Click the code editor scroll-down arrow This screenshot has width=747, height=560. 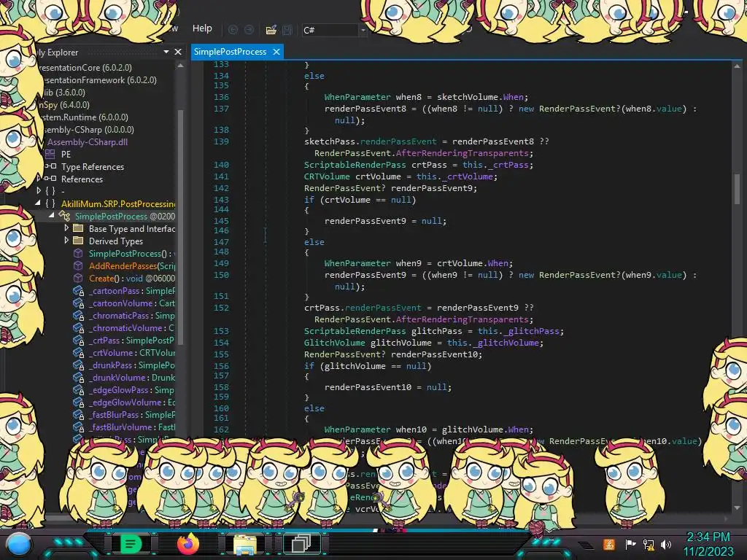click(x=737, y=507)
